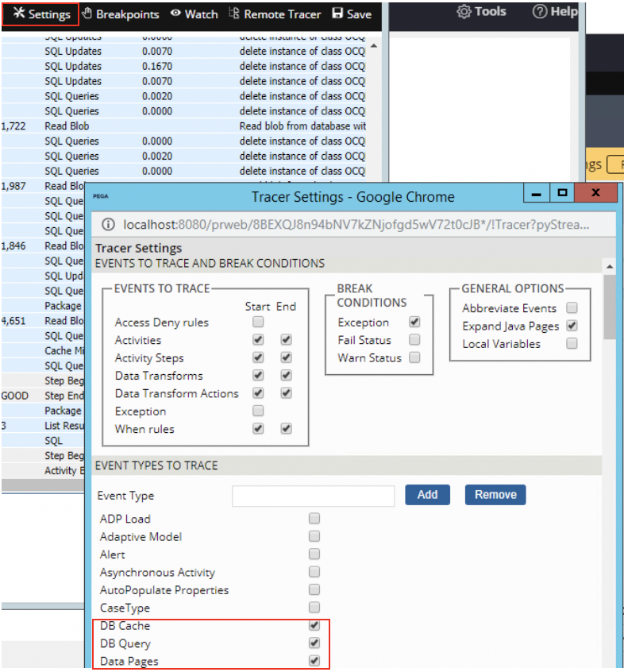The height and width of the screenshot is (672, 624).
Task: Click scroll up arrow in tracer event list
Action: point(374,45)
